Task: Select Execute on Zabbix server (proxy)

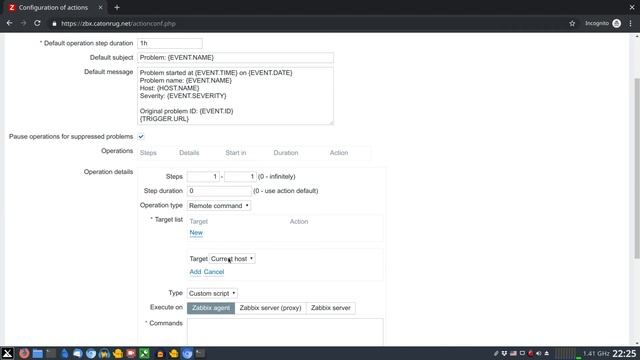Action: point(270,308)
